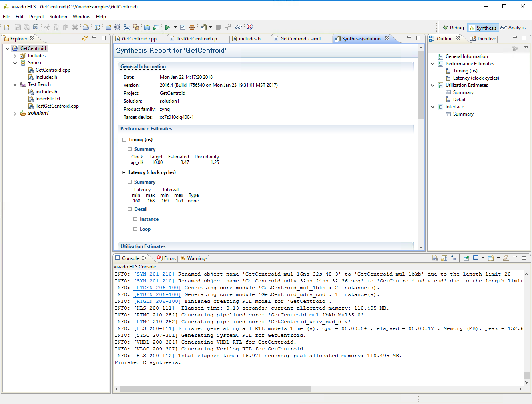
Task: Click the Open Report toolbar icon
Action: (204, 27)
